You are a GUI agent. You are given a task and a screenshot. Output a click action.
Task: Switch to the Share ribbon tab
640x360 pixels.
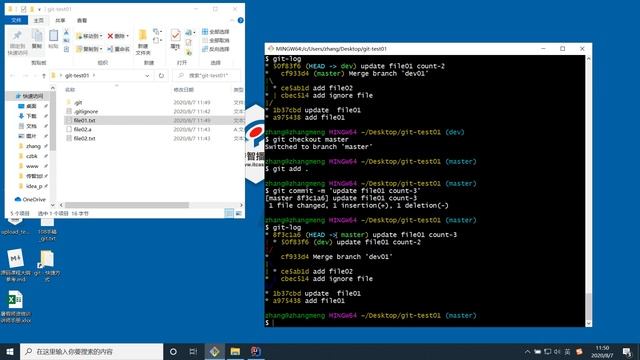pos(60,20)
